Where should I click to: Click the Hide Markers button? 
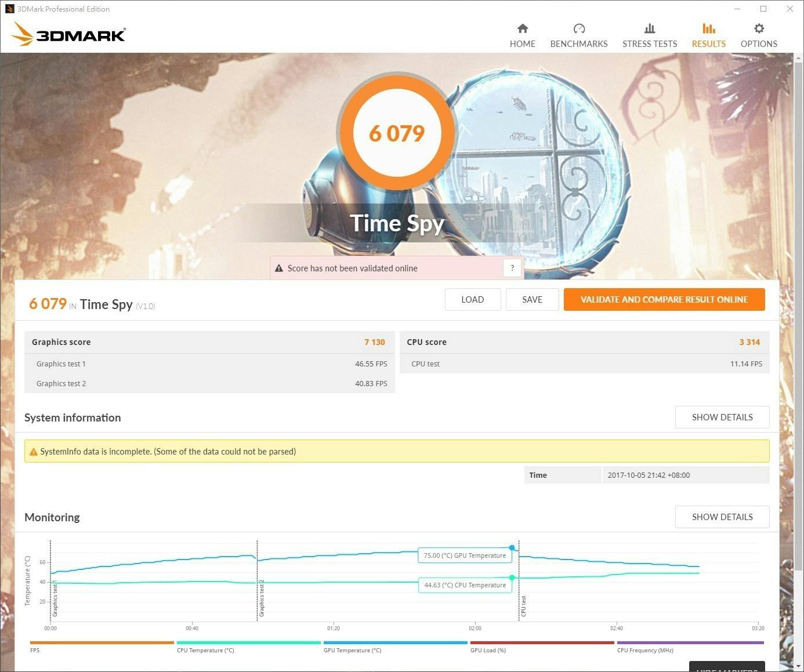coord(727,667)
